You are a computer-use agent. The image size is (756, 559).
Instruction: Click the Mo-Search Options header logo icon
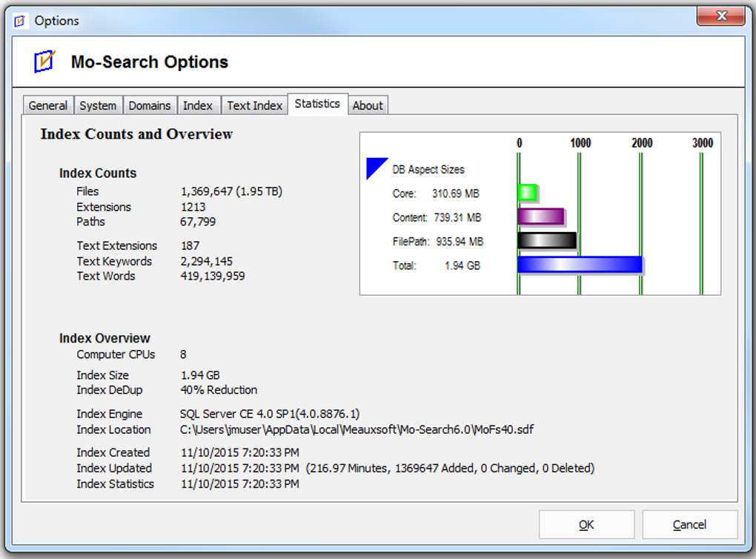click(x=43, y=62)
